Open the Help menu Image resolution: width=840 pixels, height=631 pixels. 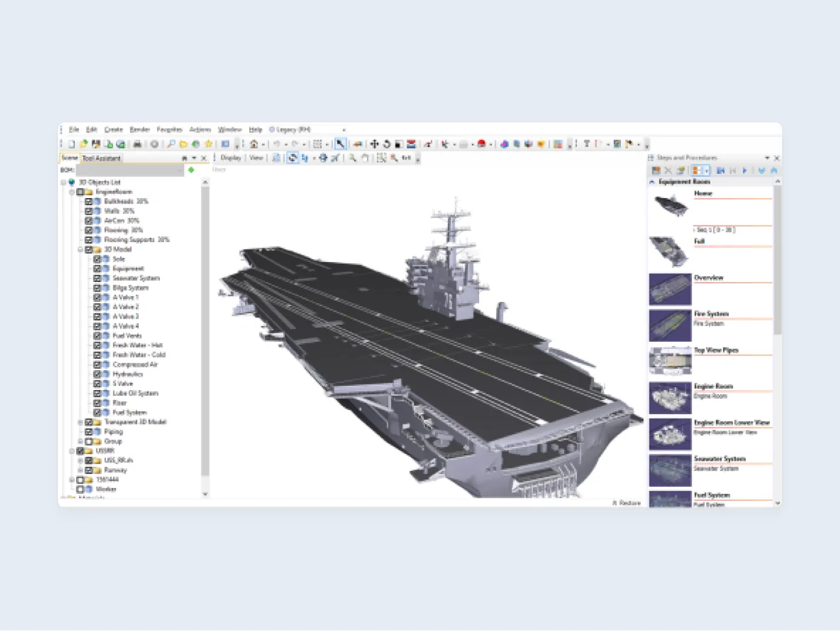(256, 130)
